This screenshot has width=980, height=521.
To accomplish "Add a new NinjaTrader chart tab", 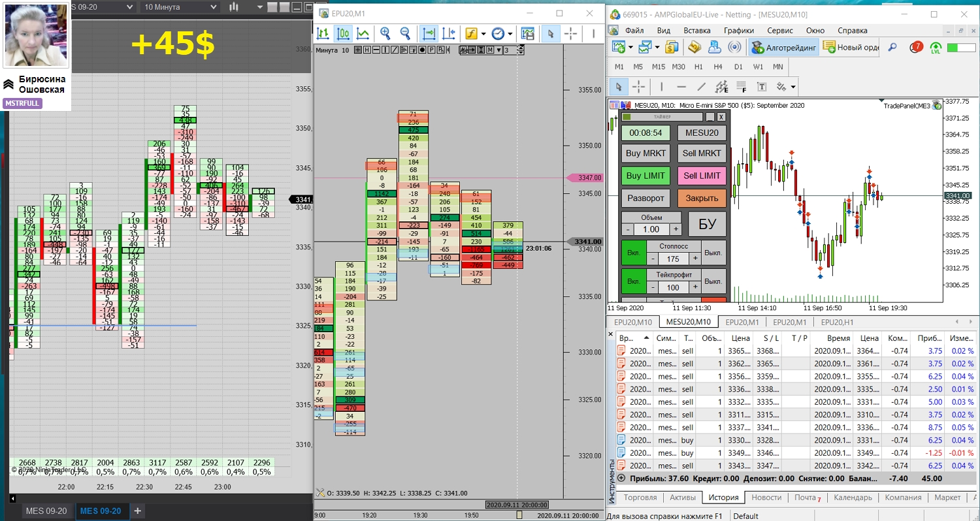I will 137,511.
